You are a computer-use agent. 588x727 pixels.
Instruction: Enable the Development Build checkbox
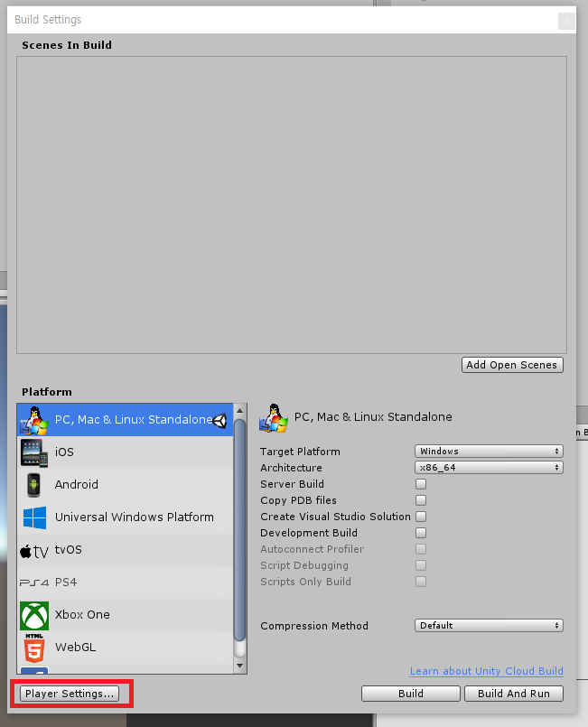[x=421, y=533]
